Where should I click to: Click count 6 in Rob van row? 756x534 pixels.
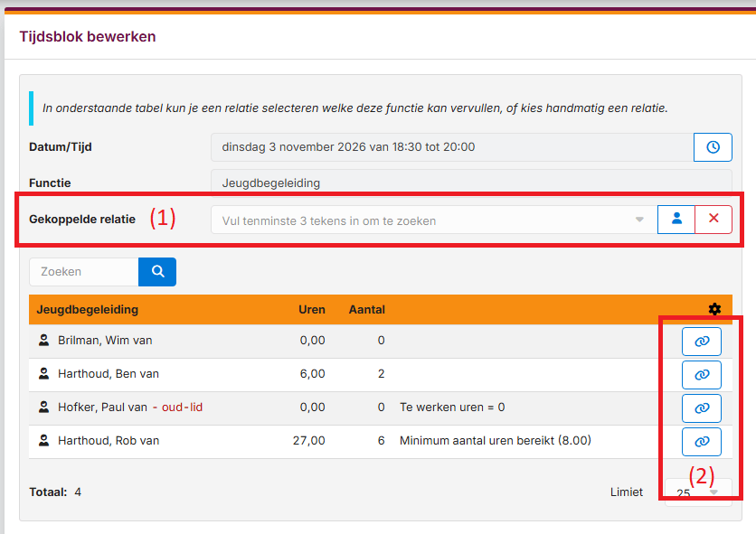(x=381, y=441)
